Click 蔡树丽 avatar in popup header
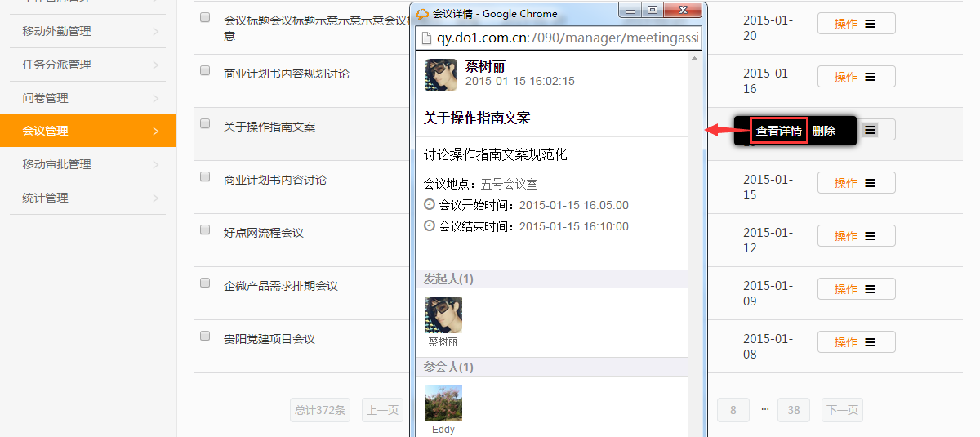Screen dimensions: 980x437 tap(441, 75)
